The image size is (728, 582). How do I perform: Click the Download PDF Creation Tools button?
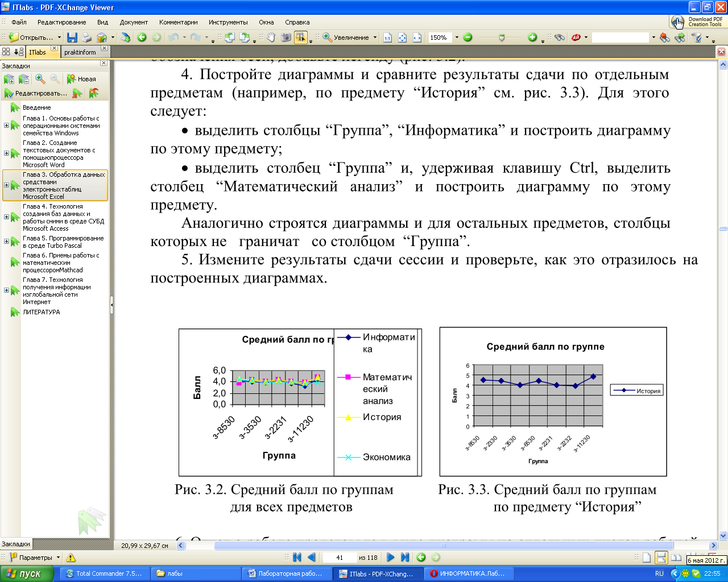[x=697, y=22]
